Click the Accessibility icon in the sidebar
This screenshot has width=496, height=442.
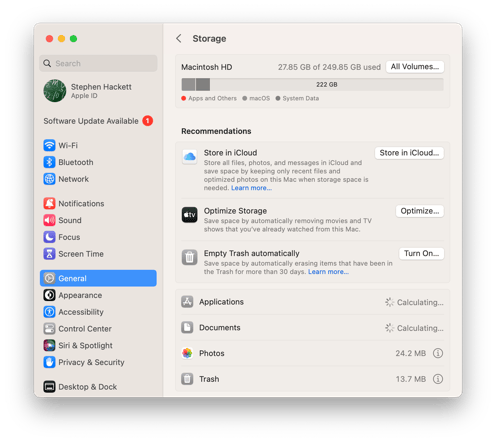[49, 312]
